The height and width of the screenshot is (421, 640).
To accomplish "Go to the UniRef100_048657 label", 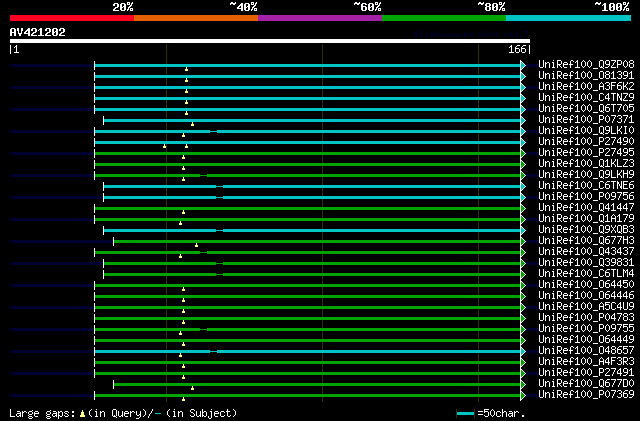I will coord(586,351).
